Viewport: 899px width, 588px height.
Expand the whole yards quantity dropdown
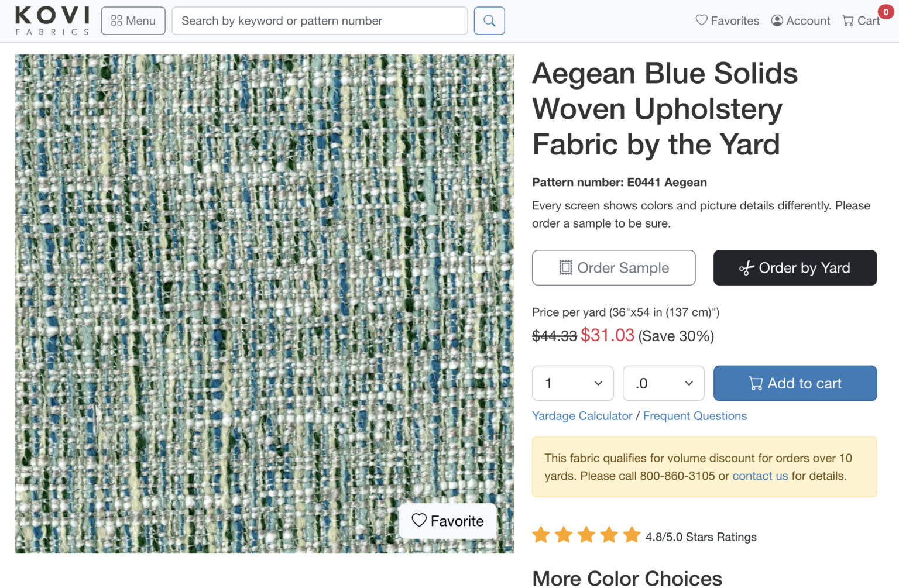[x=572, y=383]
